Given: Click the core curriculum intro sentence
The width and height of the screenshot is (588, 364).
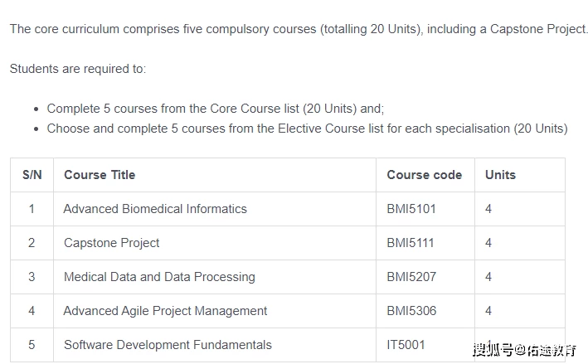Looking at the screenshot, I should point(299,29).
